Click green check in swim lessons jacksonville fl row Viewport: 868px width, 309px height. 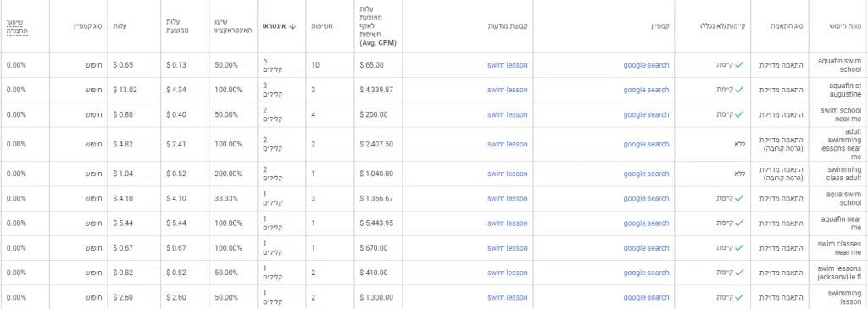tap(739, 273)
